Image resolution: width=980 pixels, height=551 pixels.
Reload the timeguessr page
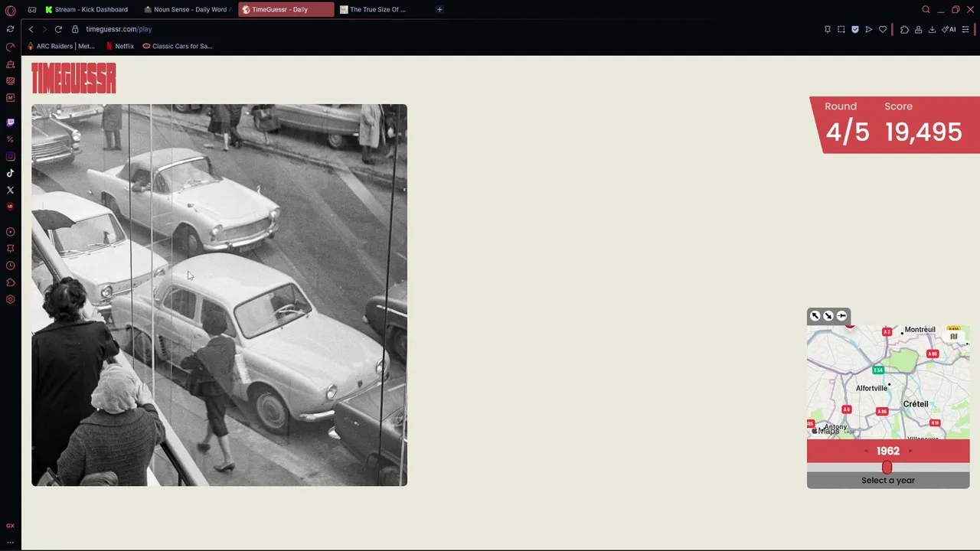tap(58, 29)
